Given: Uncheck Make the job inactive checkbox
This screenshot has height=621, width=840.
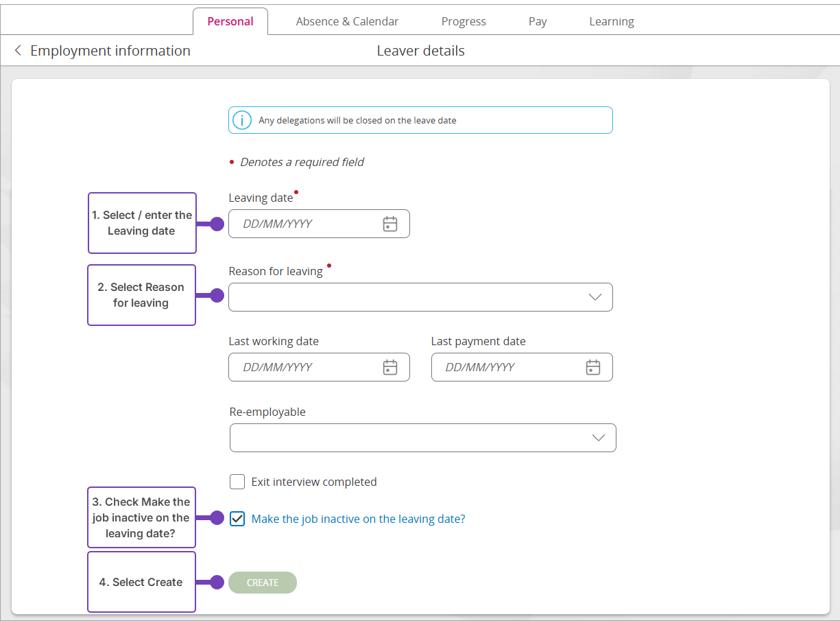Looking at the screenshot, I should click(237, 519).
